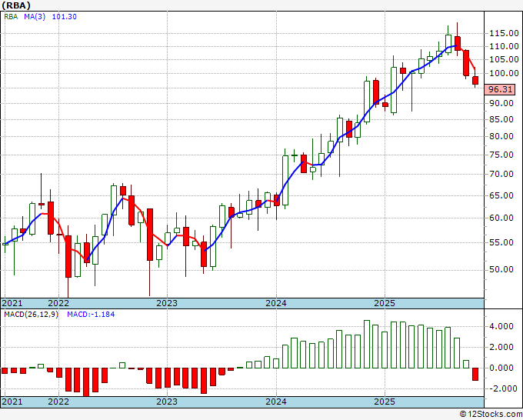Open the 12Stocks.com copyright link
523x420 pixels.
pos(491,415)
